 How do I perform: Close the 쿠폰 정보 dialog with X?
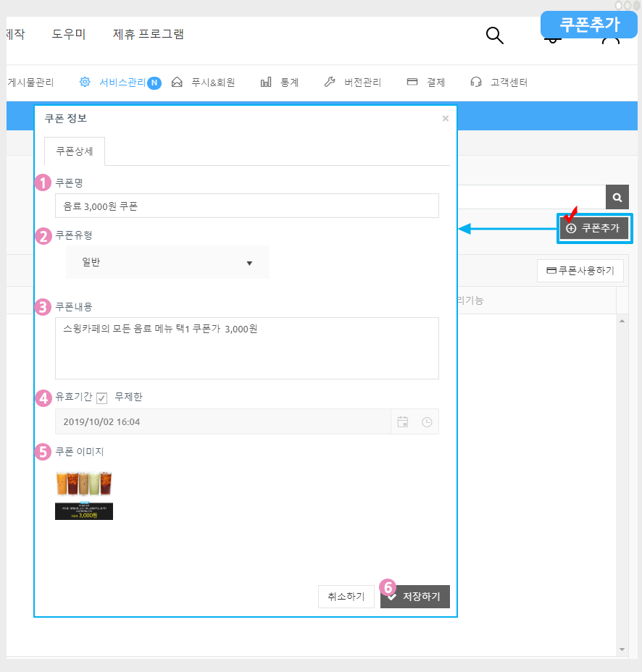click(446, 119)
